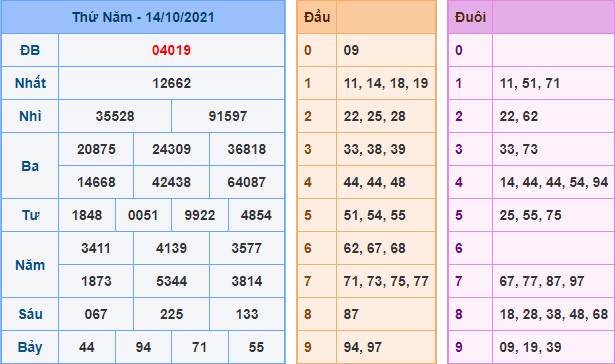
Task: Select Ba prize number 14668
Action: pos(96,182)
